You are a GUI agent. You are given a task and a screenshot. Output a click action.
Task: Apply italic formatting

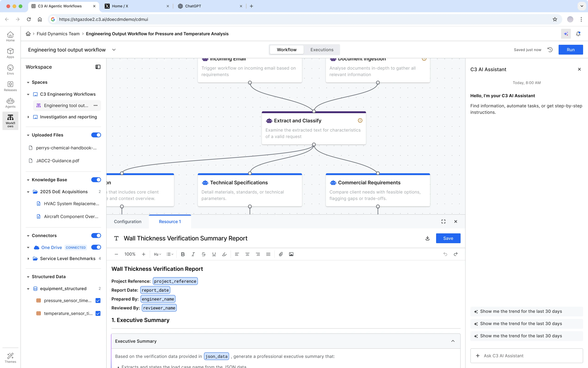[193, 254]
